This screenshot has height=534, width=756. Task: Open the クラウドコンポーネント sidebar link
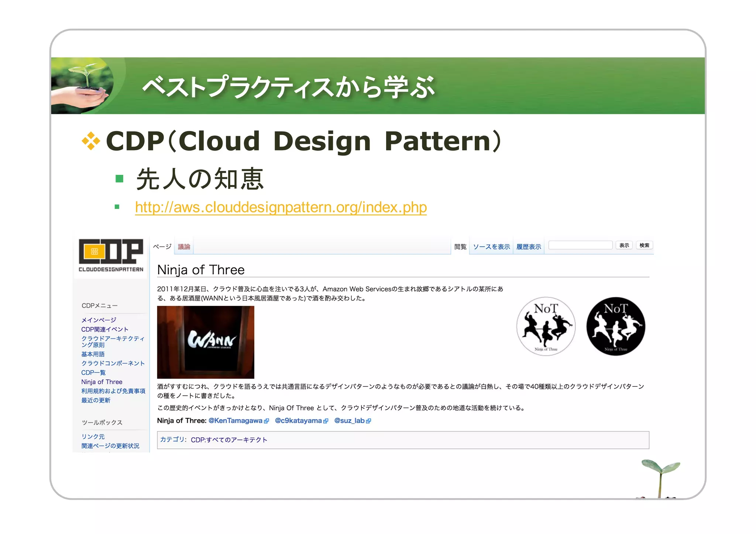(113, 363)
